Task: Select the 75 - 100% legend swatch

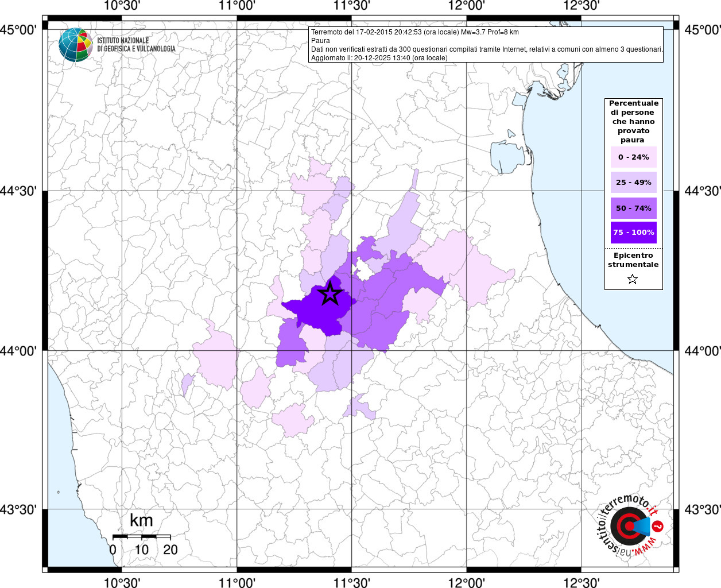Action: 633,233
